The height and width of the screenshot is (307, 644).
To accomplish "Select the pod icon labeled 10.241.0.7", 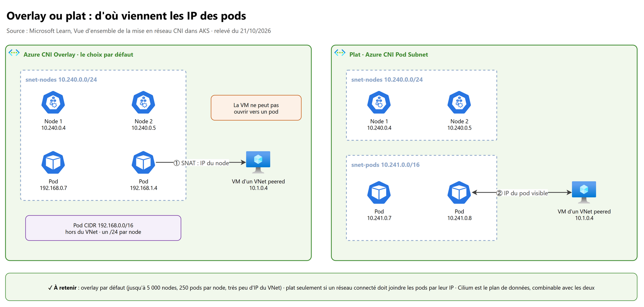I will pos(379,193).
